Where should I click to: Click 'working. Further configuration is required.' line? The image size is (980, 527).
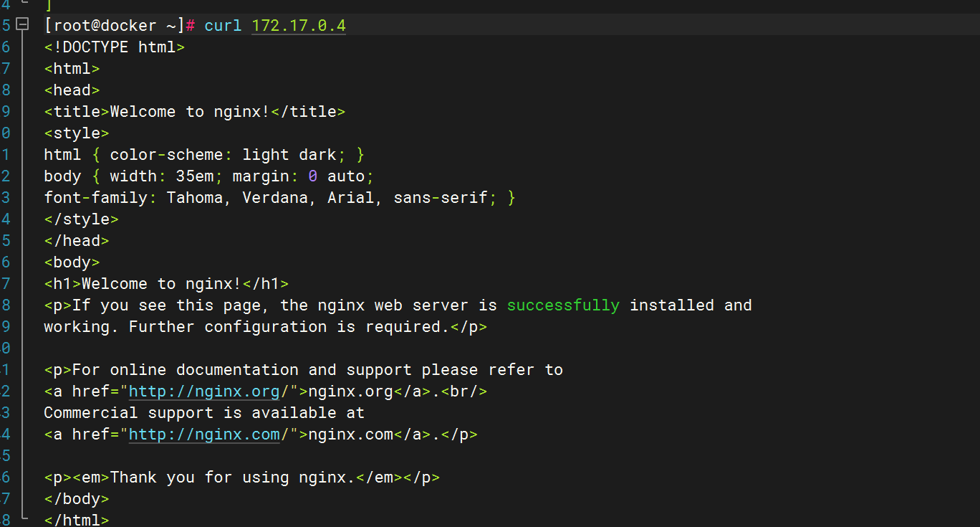[x=265, y=327]
